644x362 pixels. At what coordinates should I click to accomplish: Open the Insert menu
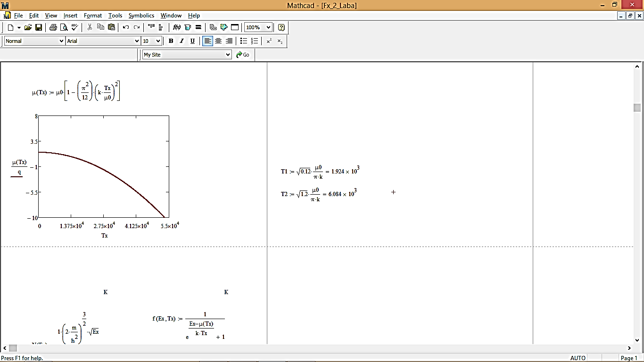[x=71, y=16]
